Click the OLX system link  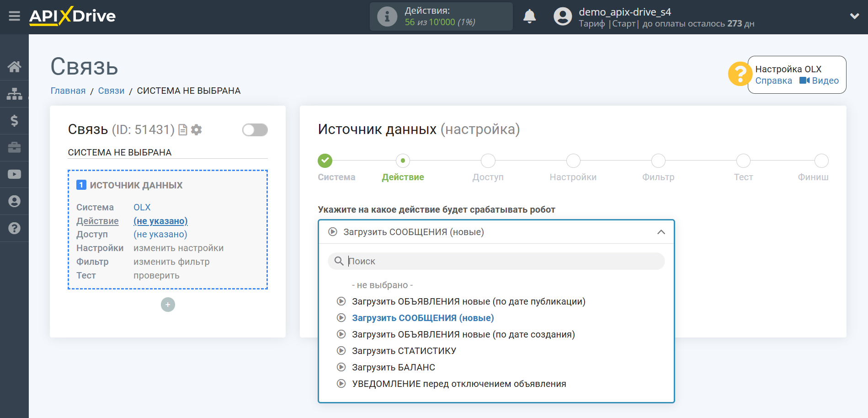(x=142, y=207)
